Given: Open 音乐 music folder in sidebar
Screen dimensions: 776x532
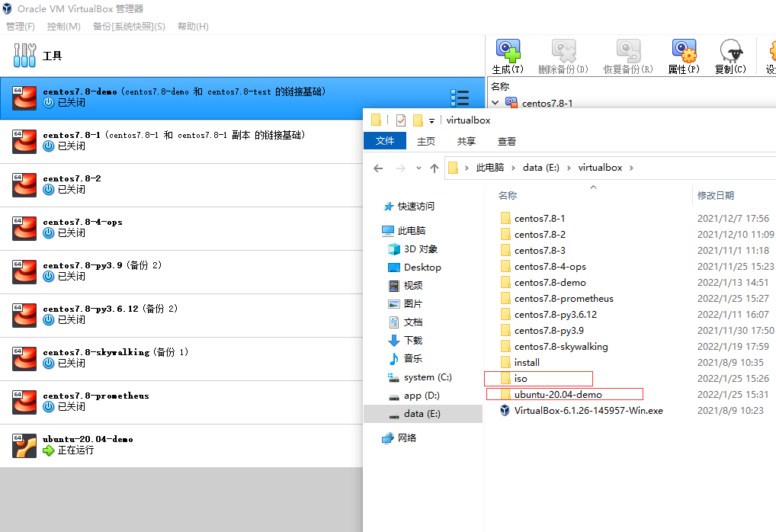Looking at the screenshot, I should click(412, 358).
